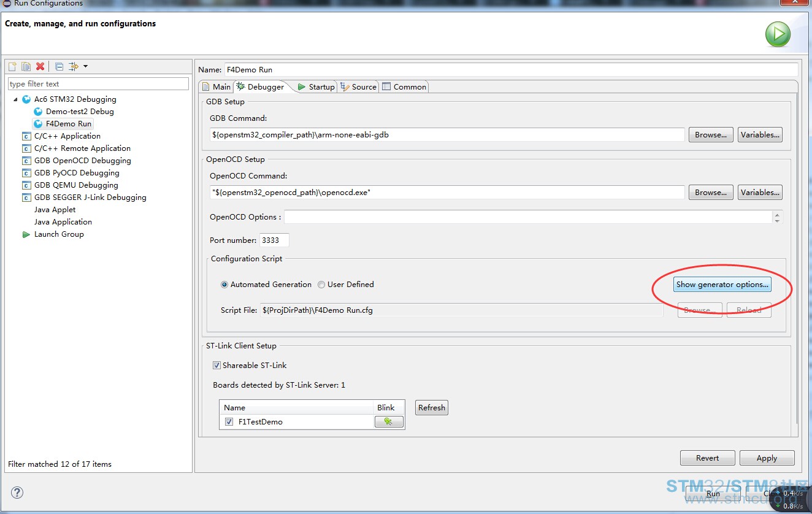Image resolution: width=812 pixels, height=514 pixels.
Task: Browse for the GDB command
Action: coord(711,134)
